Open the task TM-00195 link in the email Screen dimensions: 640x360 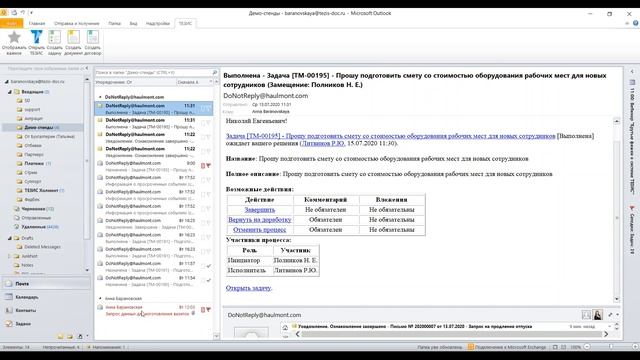[391, 136]
